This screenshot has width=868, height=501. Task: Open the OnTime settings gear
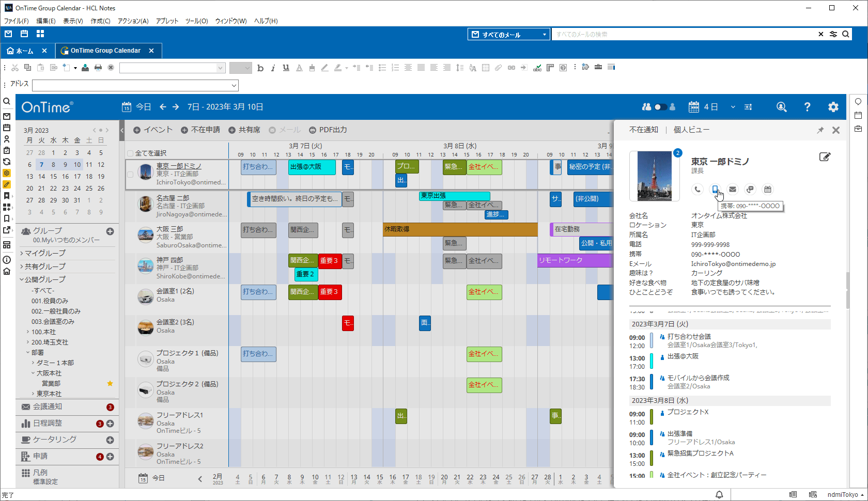point(833,107)
